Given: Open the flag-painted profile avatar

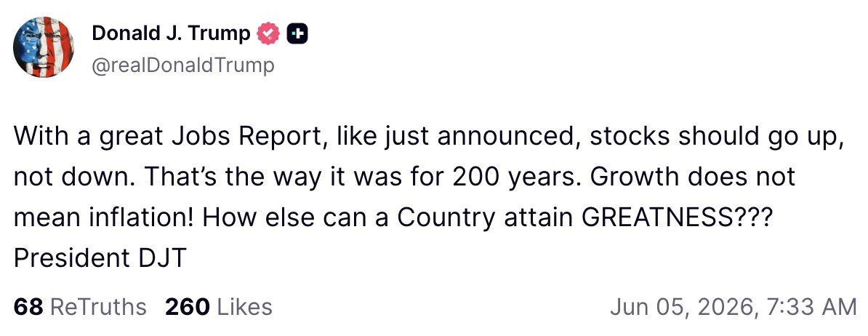Looking at the screenshot, I should [x=44, y=47].
